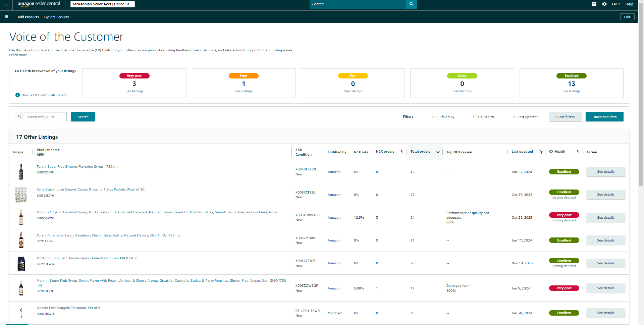Open Add Products menu item
644x325 pixels.
[x=28, y=17]
